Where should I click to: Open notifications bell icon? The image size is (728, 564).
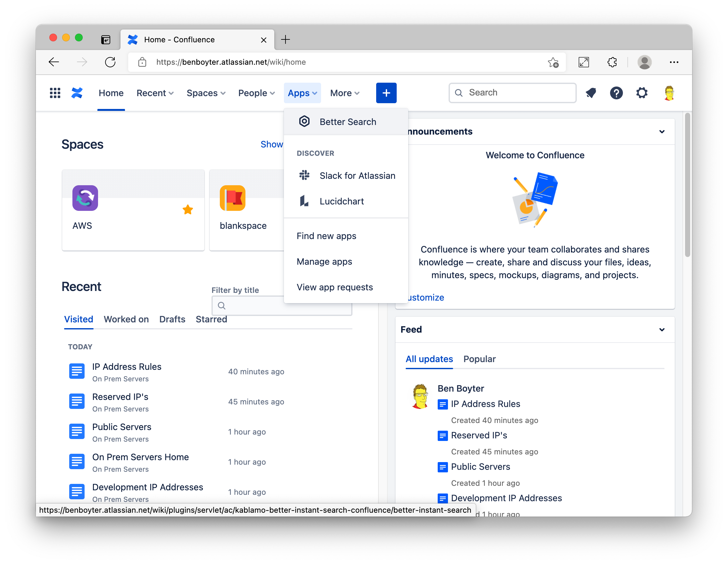point(591,93)
